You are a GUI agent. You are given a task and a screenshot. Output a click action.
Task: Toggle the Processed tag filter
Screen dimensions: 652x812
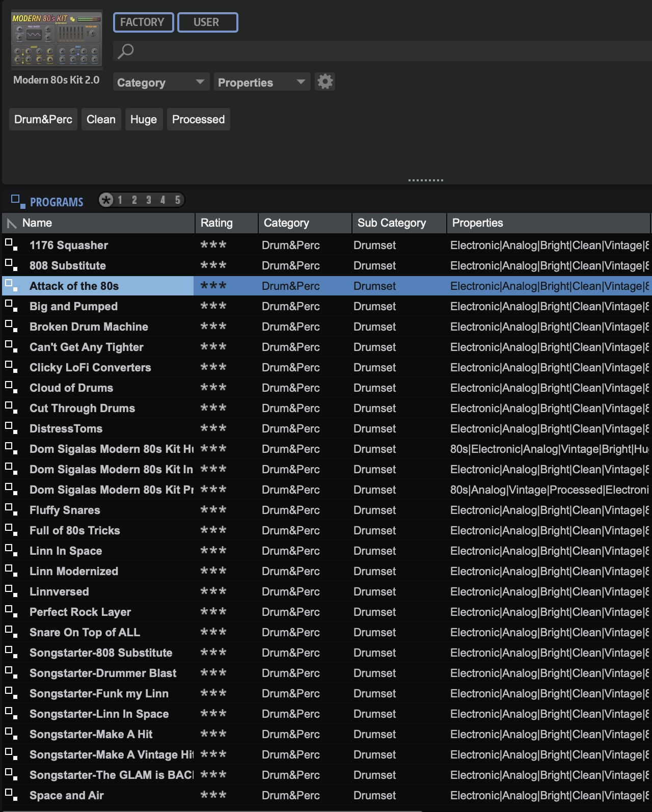pyautogui.click(x=198, y=119)
